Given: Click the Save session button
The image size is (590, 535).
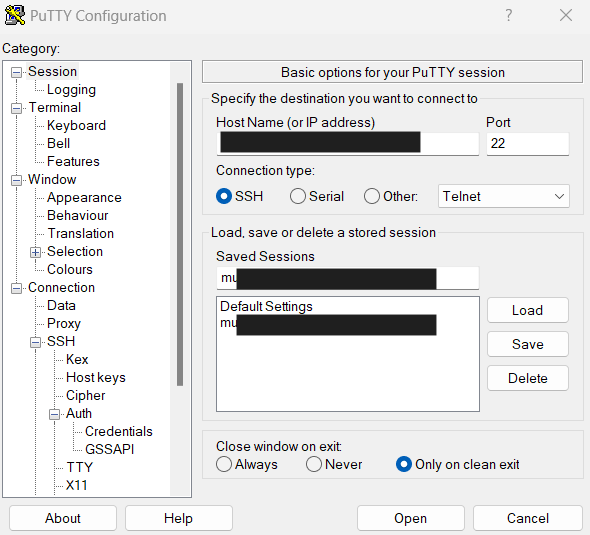Looking at the screenshot, I should [x=528, y=344].
